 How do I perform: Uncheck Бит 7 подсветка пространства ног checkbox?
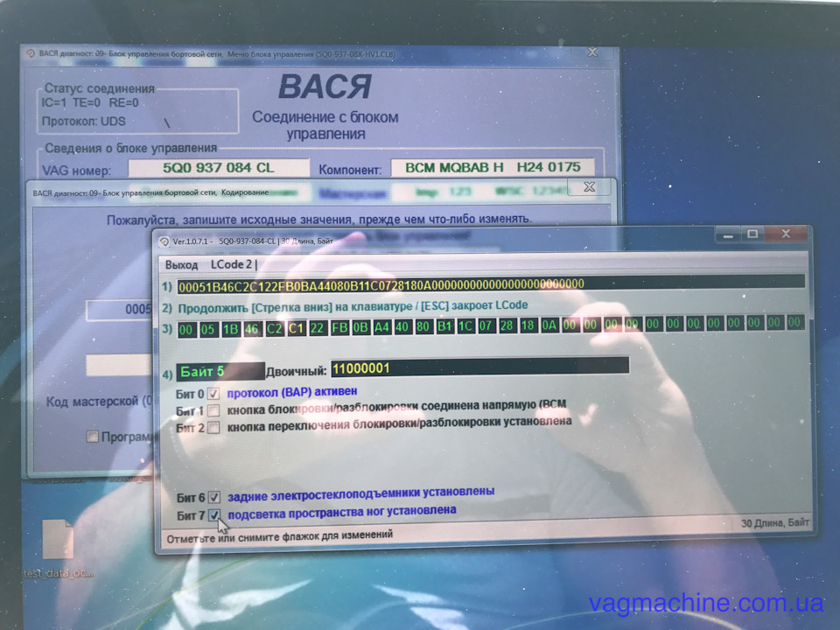[x=213, y=514]
